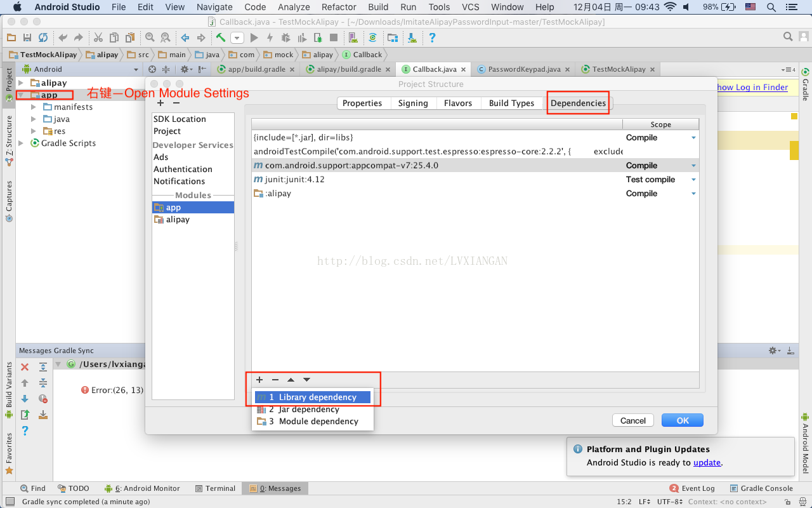This screenshot has height=508, width=812.
Task: Expand the alipay module in project tree
Action: [21, 83]
